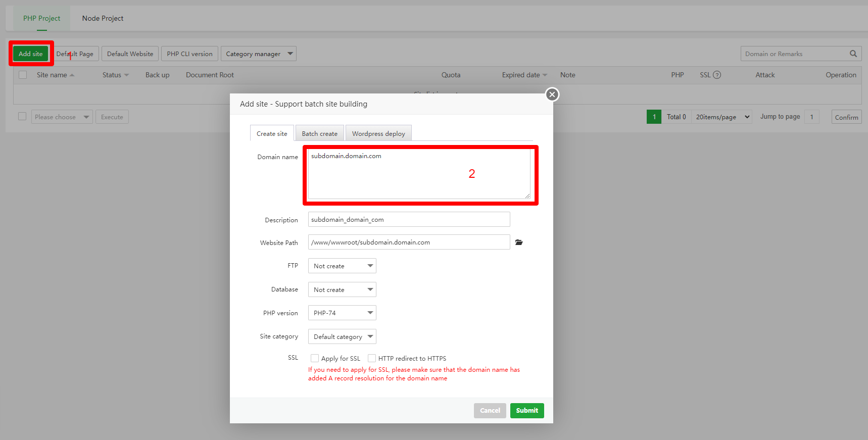
Task: Close the Add site dialog
Action: pos(552,94)
